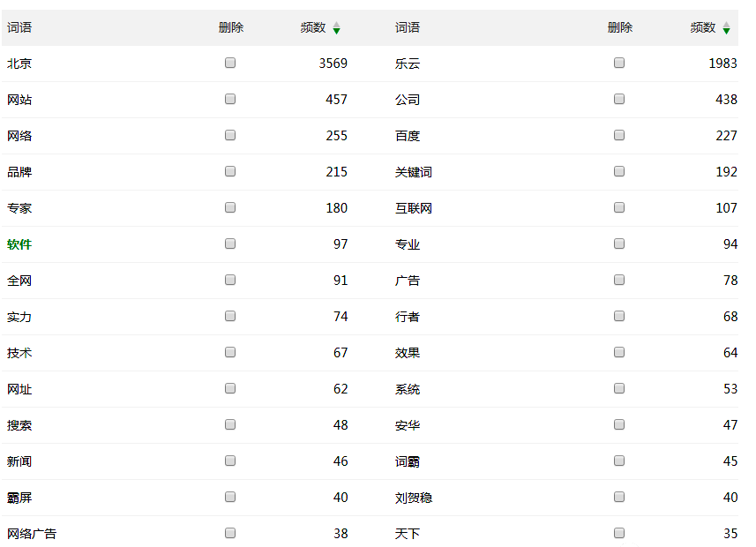Check the delete box for 北京

(x=230, y=63)
